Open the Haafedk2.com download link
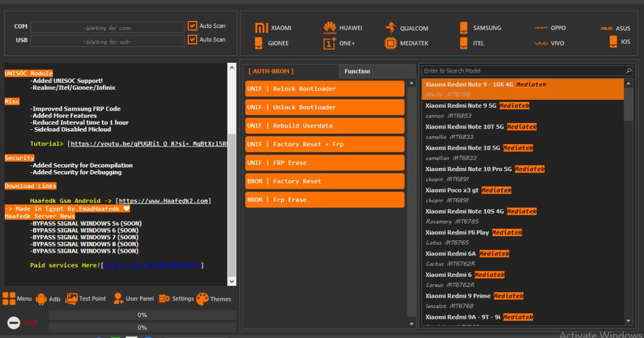This screenshot has height=338, width=644. 163,201
